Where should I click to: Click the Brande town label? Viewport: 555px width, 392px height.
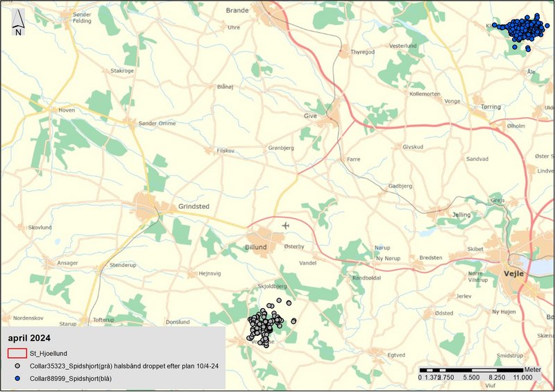pyautogui.click(x=238, y=10)
